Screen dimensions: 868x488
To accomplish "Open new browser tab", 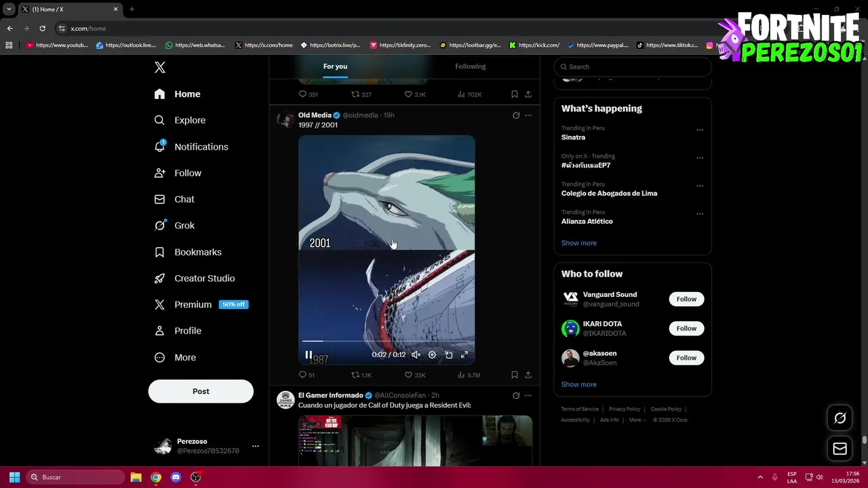I will 132,9.
